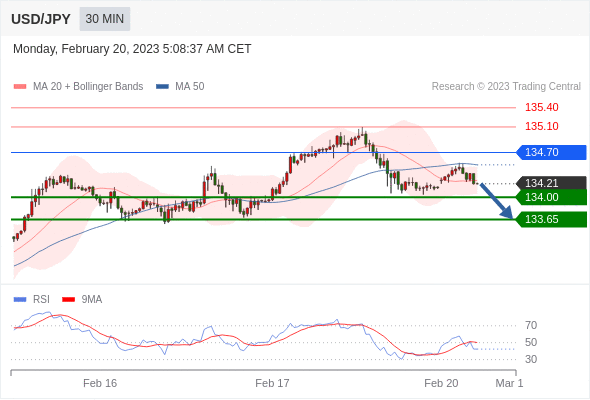Click the pink MA 20 legend swatch
This screenshot has width=590, height=400.
20,87
